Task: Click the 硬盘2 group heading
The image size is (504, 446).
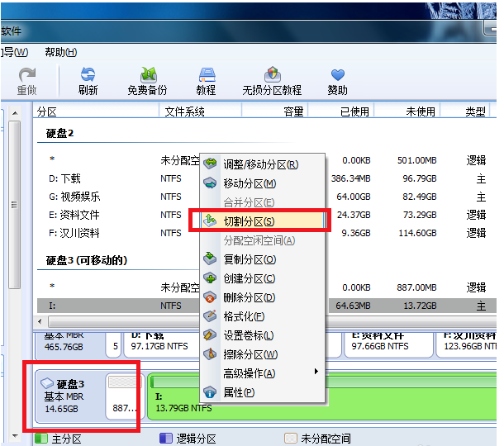Action: coord(59,133)
